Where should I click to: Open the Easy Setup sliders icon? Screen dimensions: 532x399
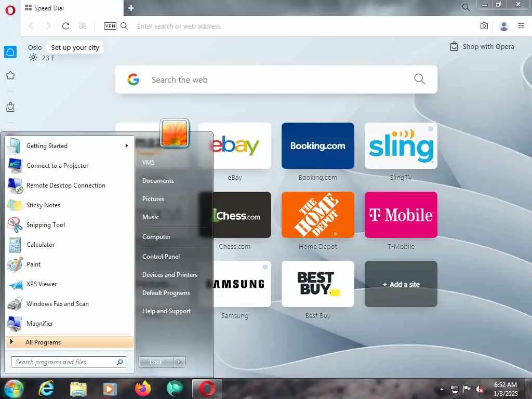(521, 26)
